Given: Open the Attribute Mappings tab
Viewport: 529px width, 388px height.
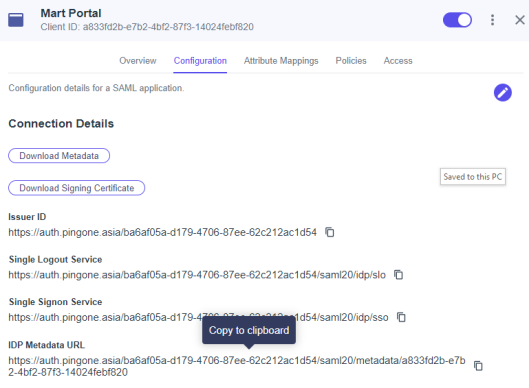Looking at the screenshot, I should coord(281,61).
